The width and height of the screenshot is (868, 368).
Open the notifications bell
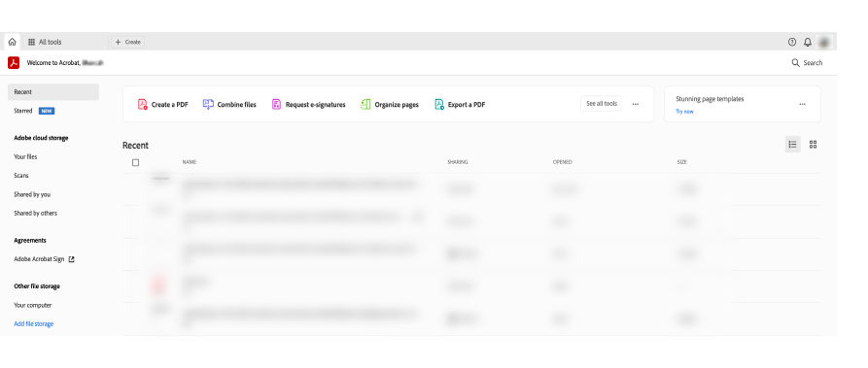(x=808, y=42)
